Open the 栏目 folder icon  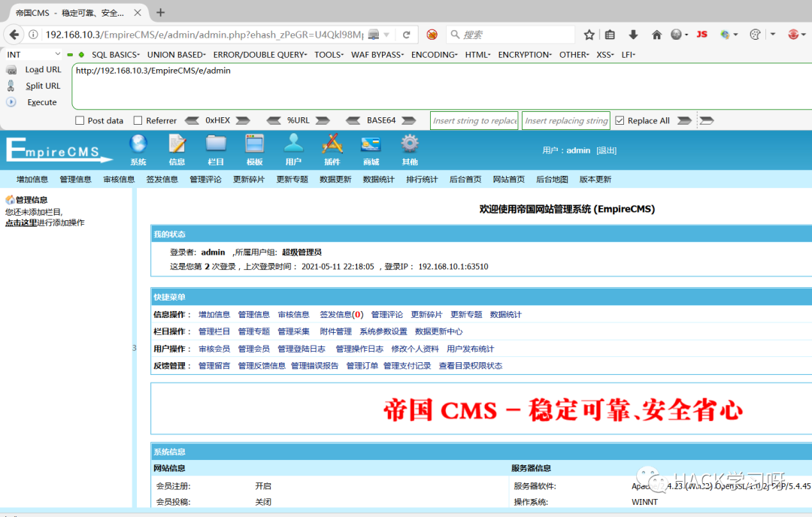pos(216,150)
